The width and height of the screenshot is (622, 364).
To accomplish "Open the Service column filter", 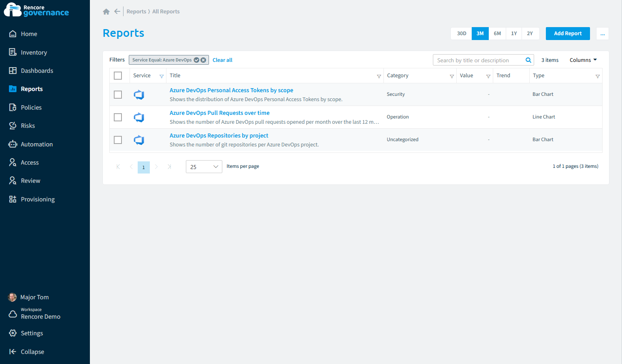I will (162, 76).
